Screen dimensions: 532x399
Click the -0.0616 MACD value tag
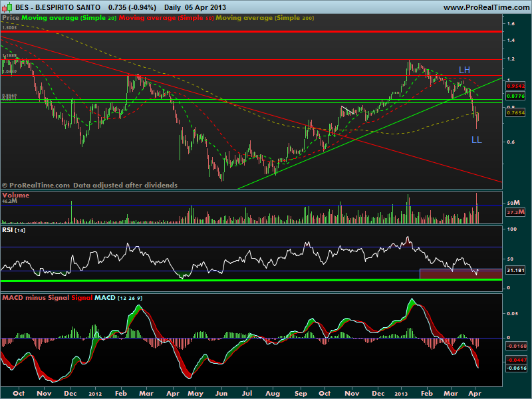[516, 368]
